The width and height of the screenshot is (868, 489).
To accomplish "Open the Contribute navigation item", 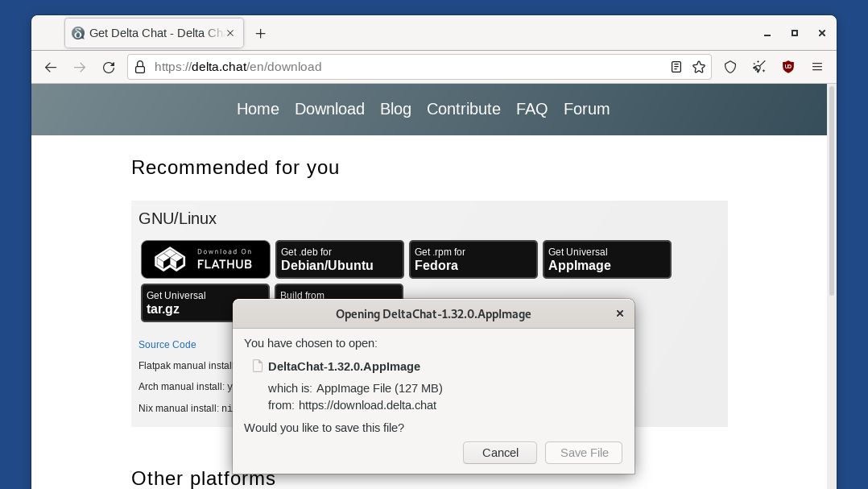I will 463,109.
